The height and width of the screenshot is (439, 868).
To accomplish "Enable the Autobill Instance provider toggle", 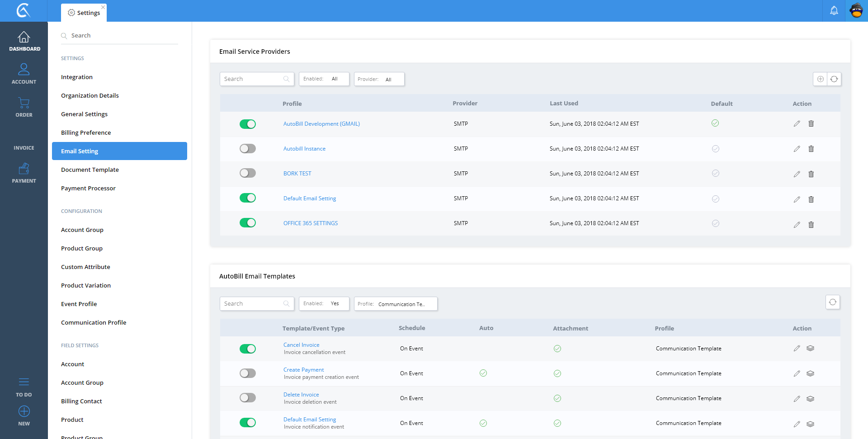I will 248,149.
